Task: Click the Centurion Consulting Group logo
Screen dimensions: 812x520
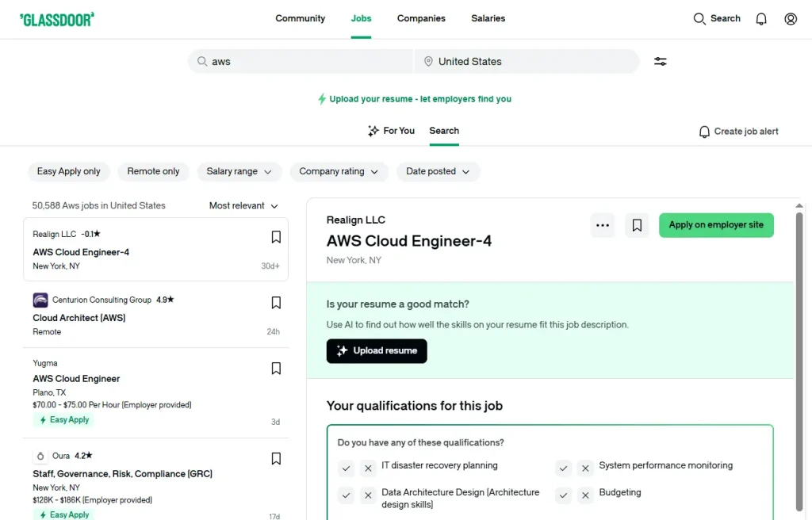Action: point(40,300)
